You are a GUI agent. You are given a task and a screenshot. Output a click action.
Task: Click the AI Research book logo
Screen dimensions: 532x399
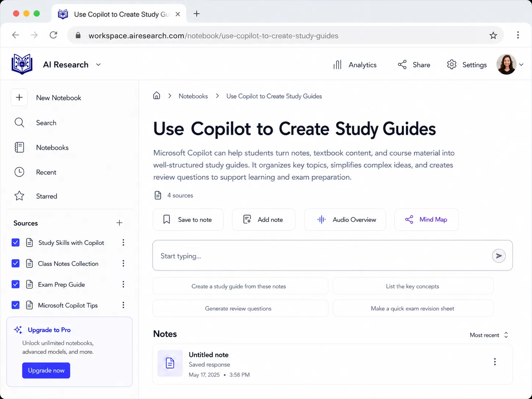point(22,64)
